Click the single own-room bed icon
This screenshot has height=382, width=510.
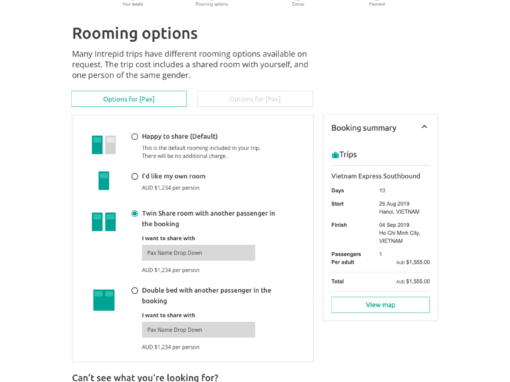pyautogui.click(x=104, y=180)
